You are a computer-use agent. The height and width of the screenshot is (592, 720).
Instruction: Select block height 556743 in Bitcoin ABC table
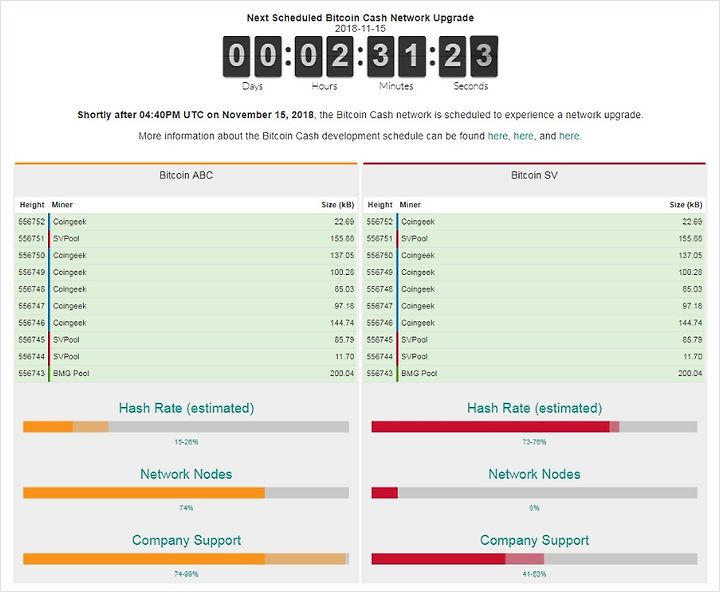32,373
